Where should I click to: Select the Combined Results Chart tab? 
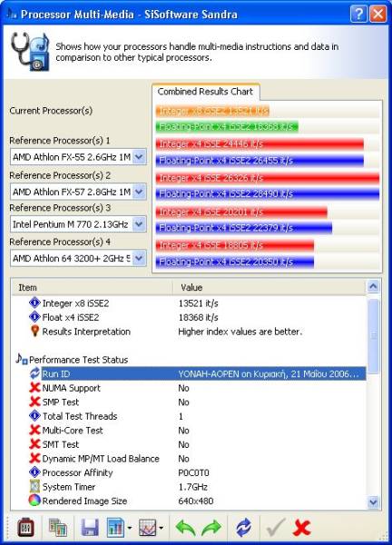(x=205, y=92)
